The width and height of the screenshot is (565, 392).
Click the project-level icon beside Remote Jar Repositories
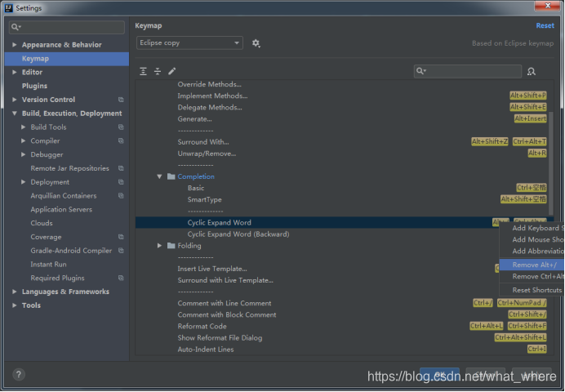tap(121, 168)
